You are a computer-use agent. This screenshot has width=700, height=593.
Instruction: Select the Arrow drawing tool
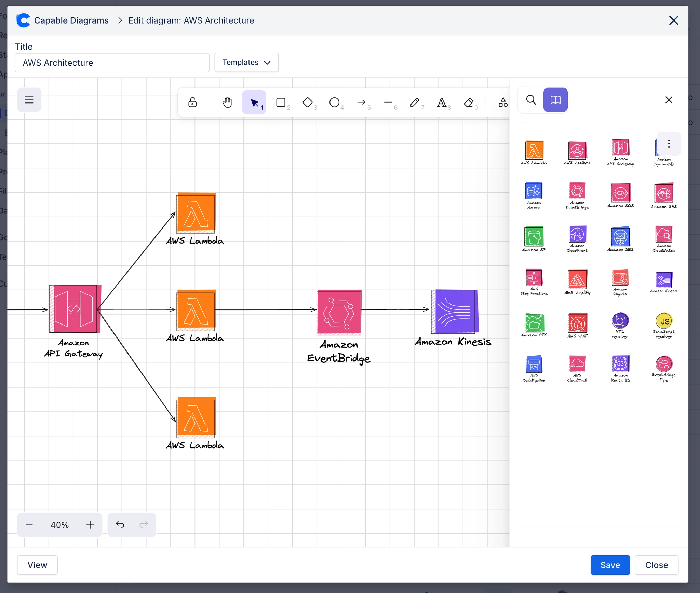(x=361, y=102)
